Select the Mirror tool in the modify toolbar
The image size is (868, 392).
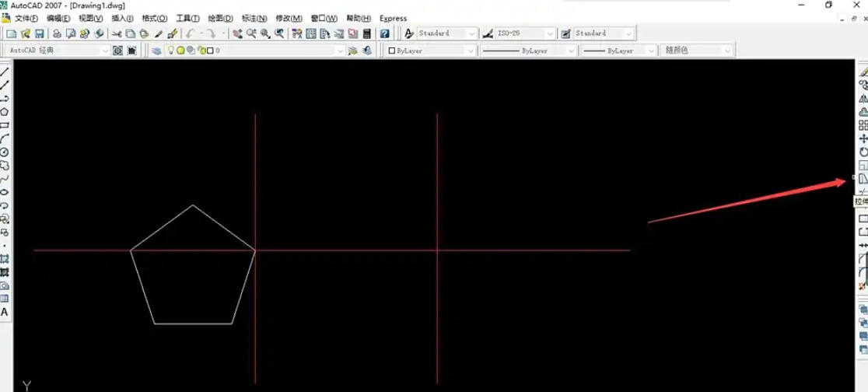863,99
